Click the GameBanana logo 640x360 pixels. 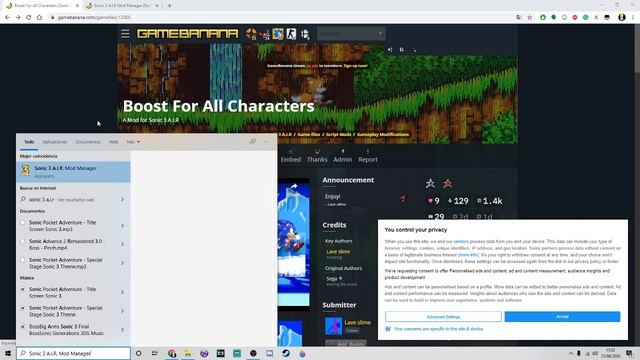click(187, 33)
